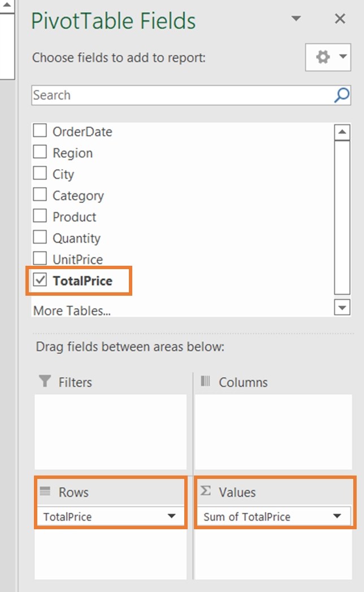Open the TotalPrice dropdown in Rows
Image resolution: width=364 pixels, height=592 pixels.
[x=172, y=516]
